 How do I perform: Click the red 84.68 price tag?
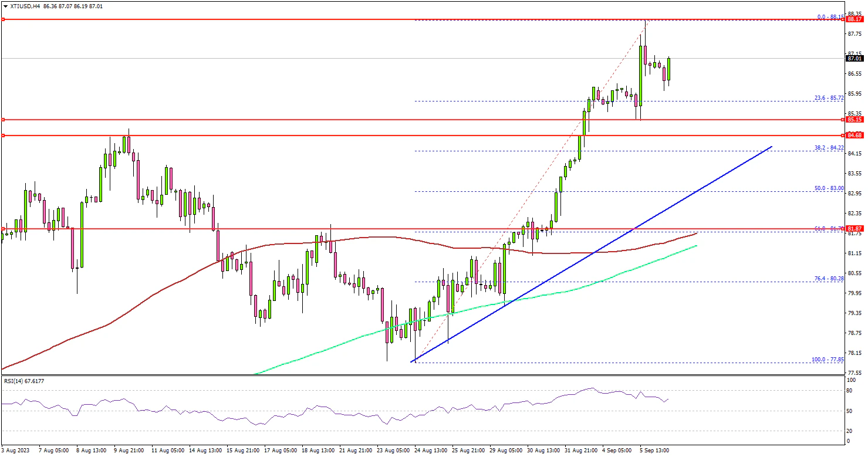click(855, 136)
